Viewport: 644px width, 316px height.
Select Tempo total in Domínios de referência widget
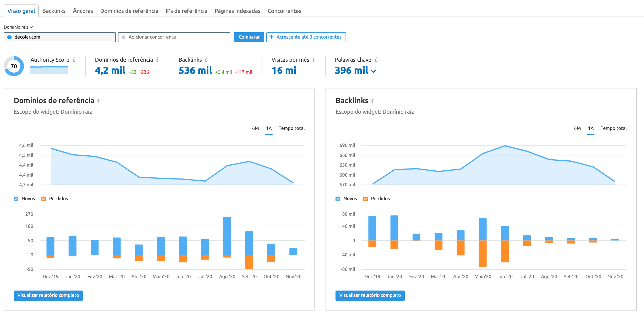pyautogui.click(x=291, y=128)
